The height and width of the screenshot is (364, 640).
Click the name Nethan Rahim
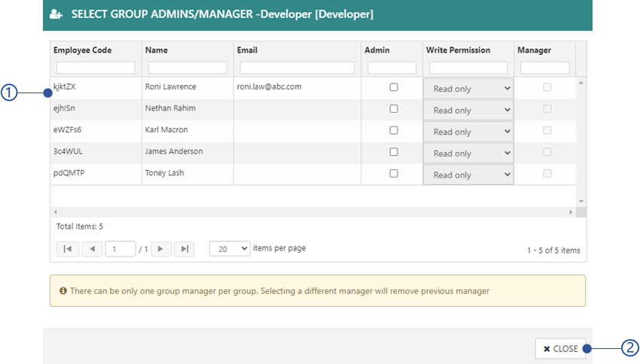pyautogui.click(x=170, y=108)
